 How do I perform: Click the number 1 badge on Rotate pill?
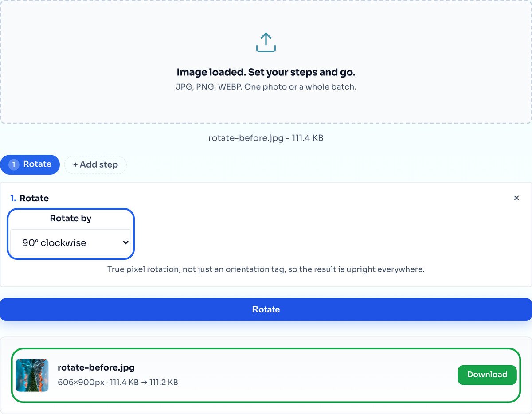14,164
